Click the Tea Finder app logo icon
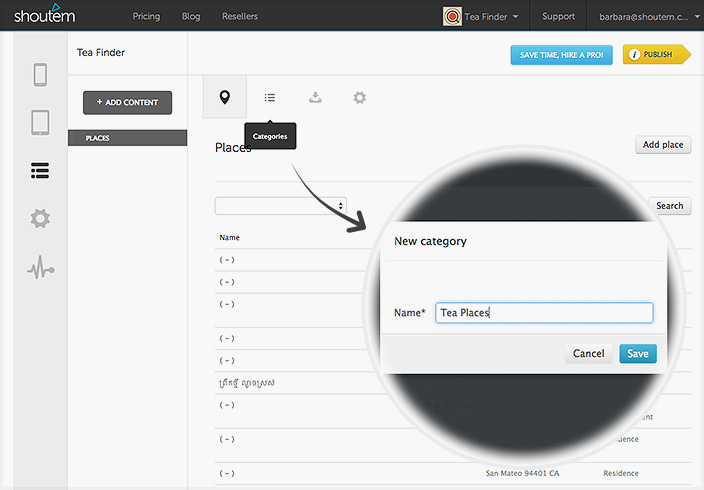Viewport: 704px width, 490px height. [x=452, y=17]
